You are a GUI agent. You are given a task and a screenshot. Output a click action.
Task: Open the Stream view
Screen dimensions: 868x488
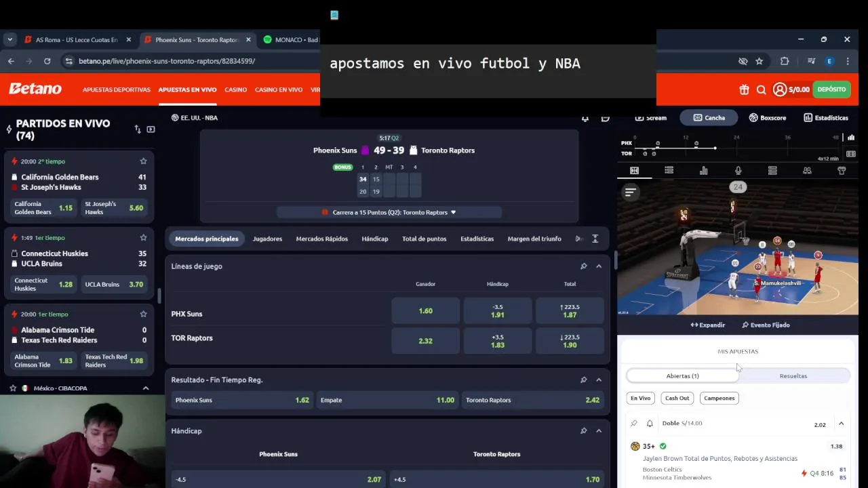pyautogui.click(x=651, y=118)
